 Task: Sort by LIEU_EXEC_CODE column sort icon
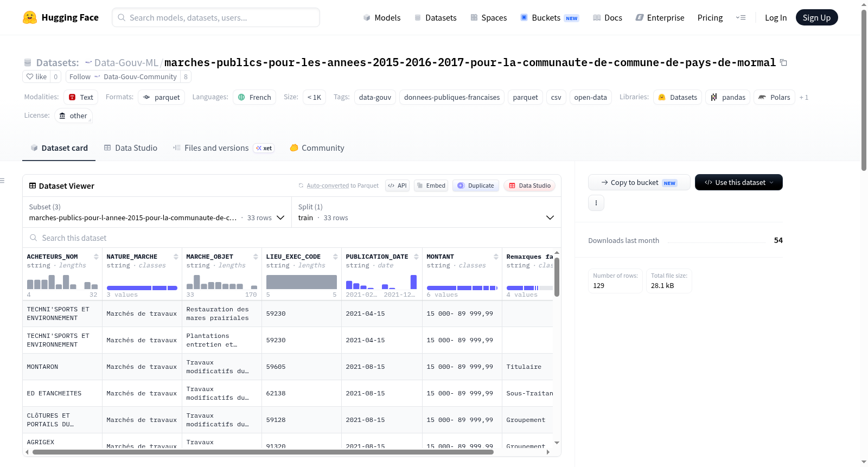pyautogui.click(x=335, y=257)
